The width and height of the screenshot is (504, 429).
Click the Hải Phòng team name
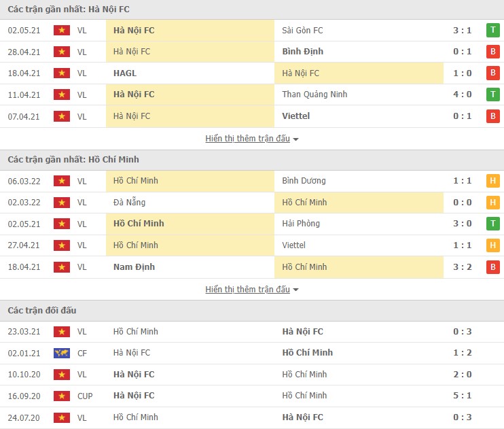tap(301, 224)
